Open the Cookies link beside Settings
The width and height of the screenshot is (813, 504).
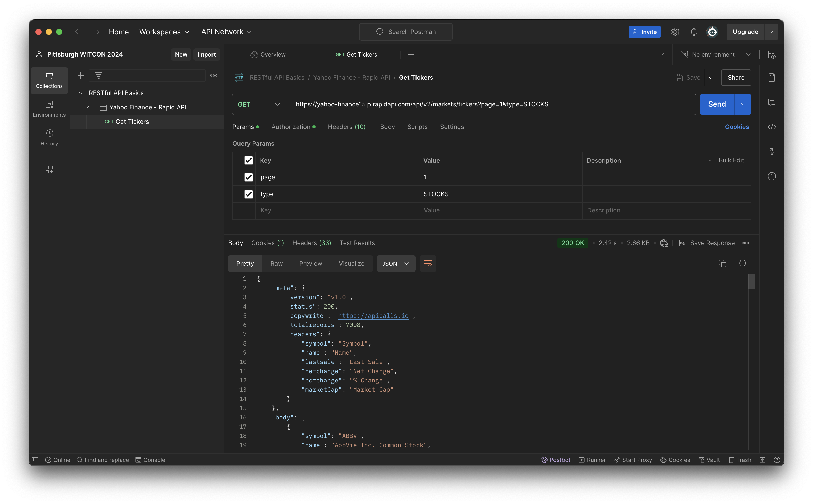point(737,127)
